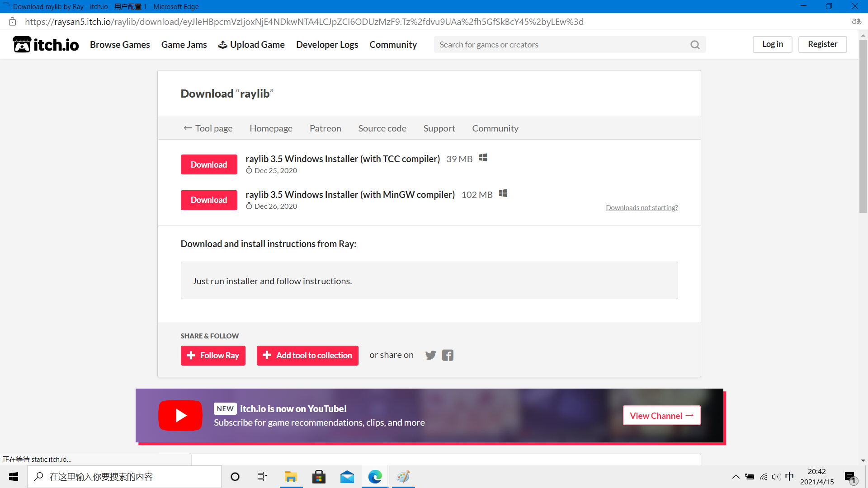Show hidden system tray icons

pyautogui.click(x=736, y=477)
